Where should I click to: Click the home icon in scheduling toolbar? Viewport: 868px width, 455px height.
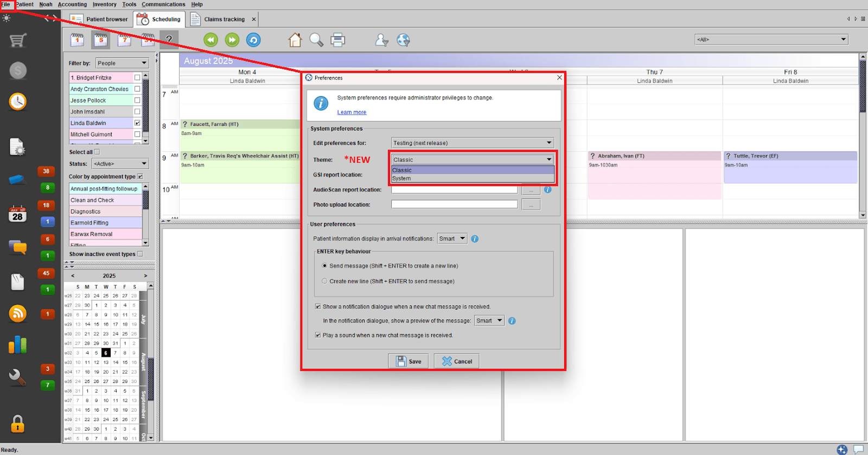(295, 40)
